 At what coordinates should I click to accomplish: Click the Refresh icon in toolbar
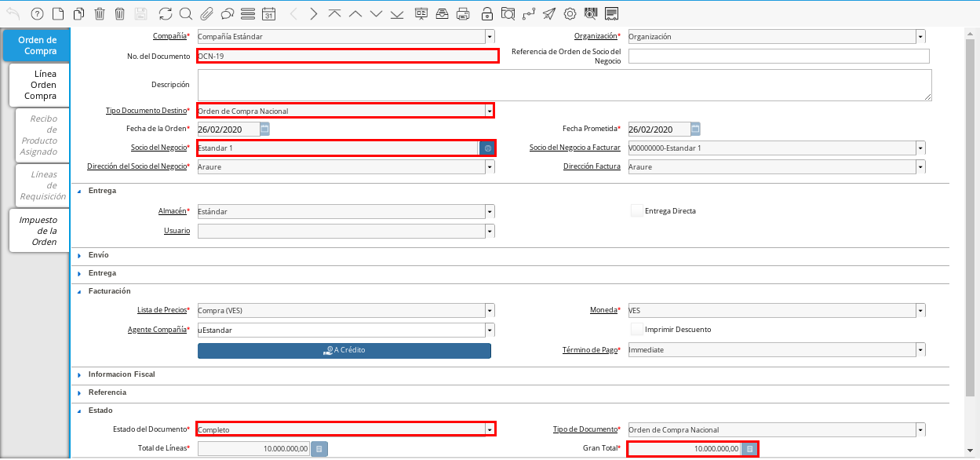[x=165, y=13]
